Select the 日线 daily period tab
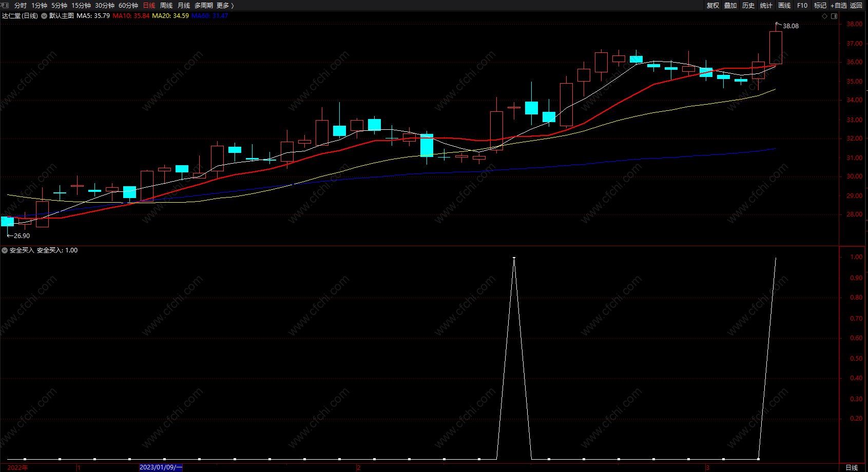The image size is (868, 472). click(x=149, y=5)
